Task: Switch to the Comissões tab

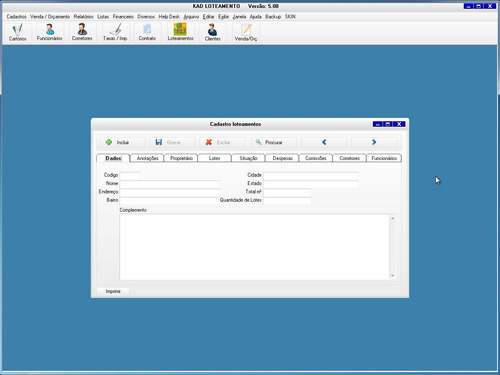Action: (x=316, y=158)
